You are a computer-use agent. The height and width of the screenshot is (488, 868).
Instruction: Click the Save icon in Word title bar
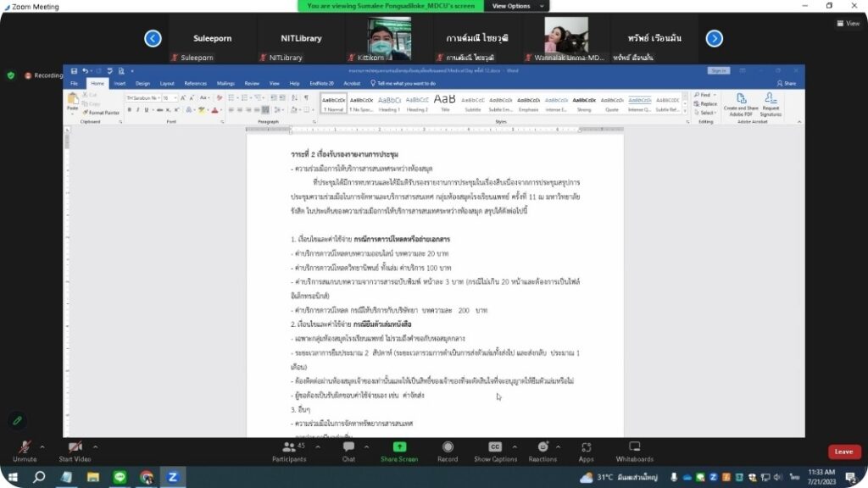(75, 71)
